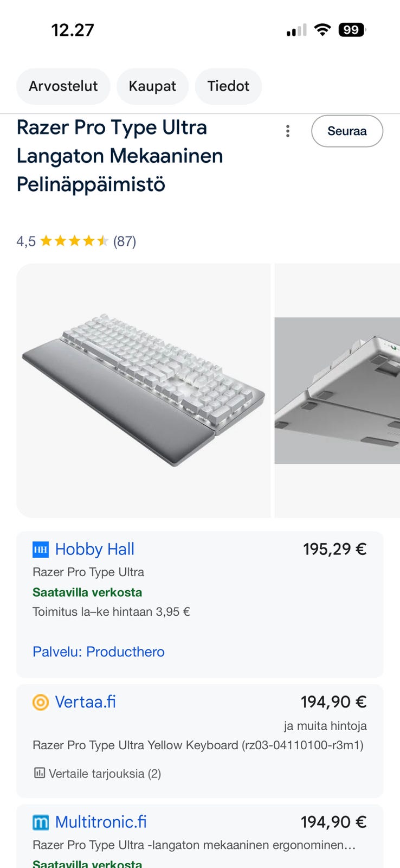
Task: View the keyboard underside photo
Action: tap(337, 391)
